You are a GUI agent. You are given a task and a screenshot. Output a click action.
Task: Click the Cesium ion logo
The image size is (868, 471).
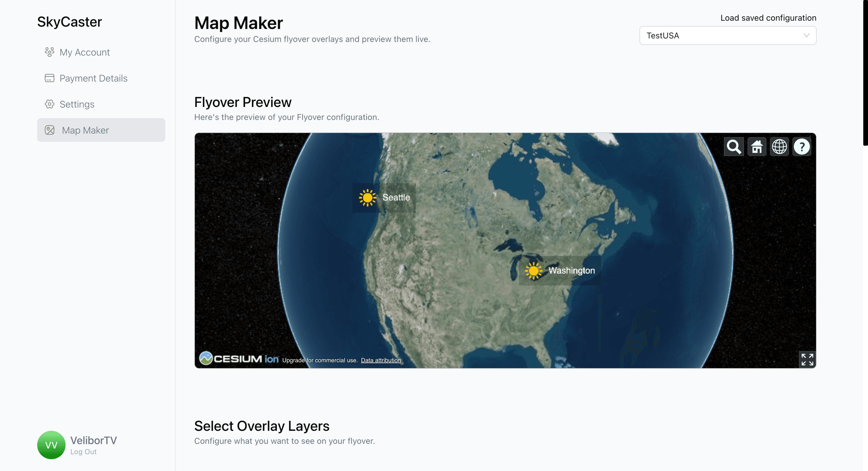239,358
